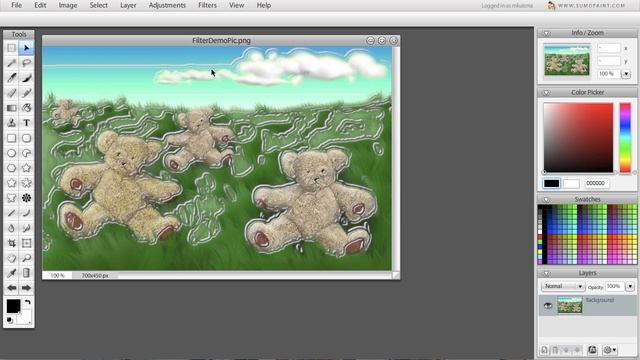Collapse the Color Picker panel
The width and height of the screenshot is (640, 360).
[x=546, y=93]
